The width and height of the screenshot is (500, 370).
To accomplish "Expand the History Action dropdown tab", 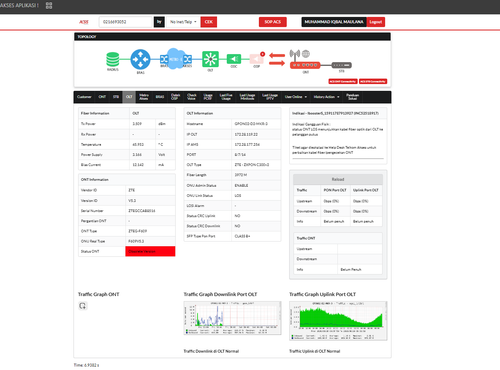I will tap(326, 97).
